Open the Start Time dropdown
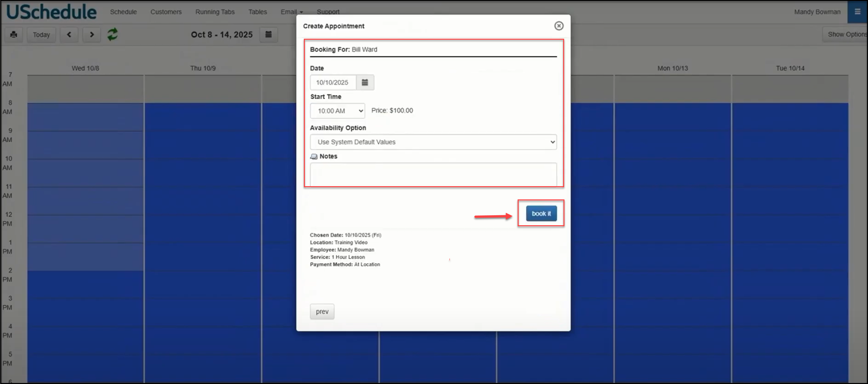The height and width of the screenshot is (384, 868). 337,111
